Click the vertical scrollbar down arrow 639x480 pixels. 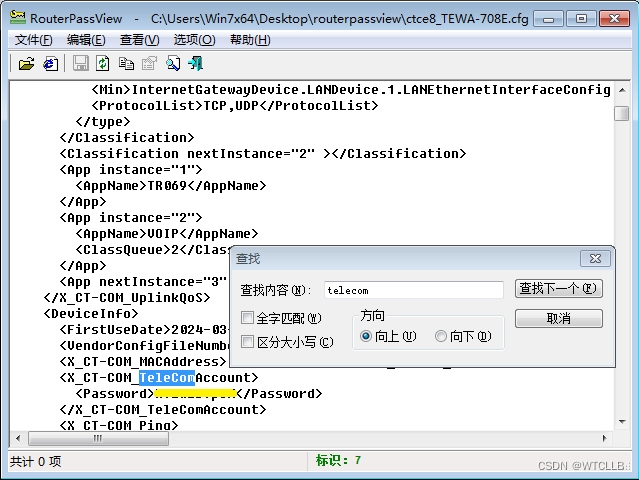point(622,422)
